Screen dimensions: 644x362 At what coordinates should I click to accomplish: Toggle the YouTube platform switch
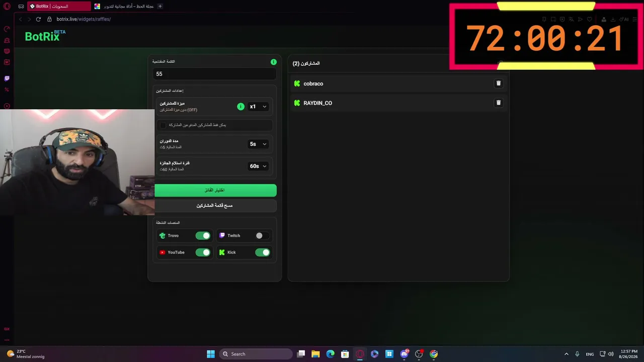click(203, 252)
